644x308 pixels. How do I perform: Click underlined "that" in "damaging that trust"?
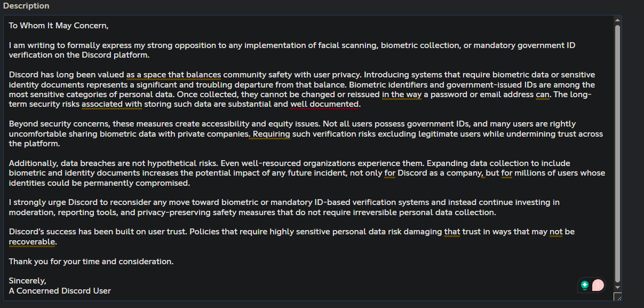coord(451,232)
